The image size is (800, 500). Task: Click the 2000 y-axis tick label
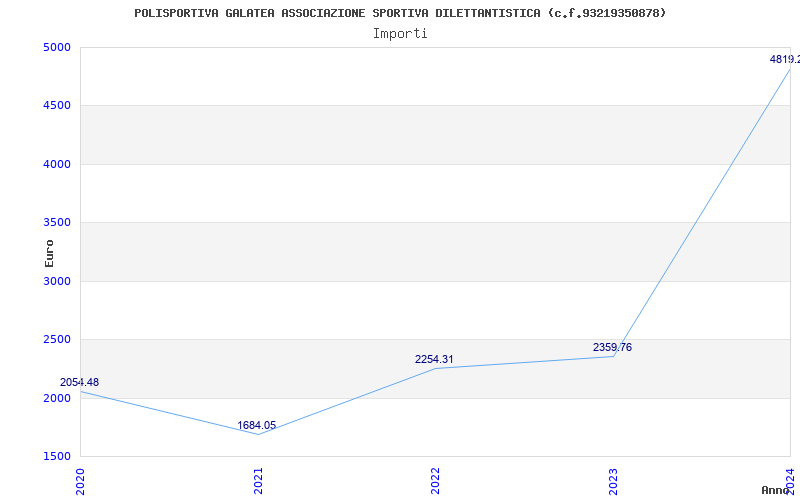[57, 398]
